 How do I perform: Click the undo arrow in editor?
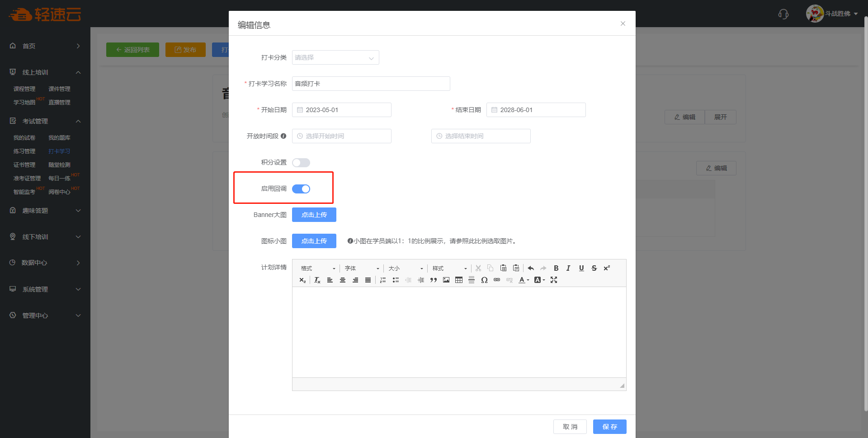[x=531, y=268]
